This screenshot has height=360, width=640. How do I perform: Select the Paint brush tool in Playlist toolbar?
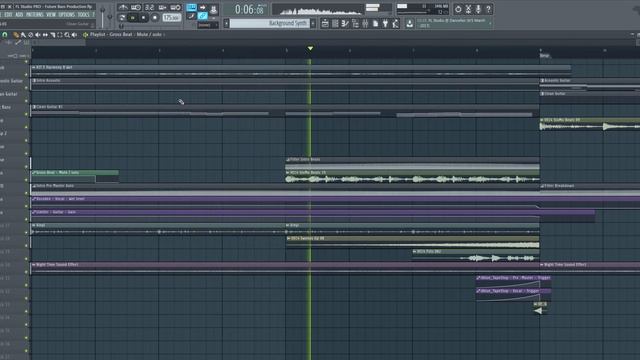point(23,35)
